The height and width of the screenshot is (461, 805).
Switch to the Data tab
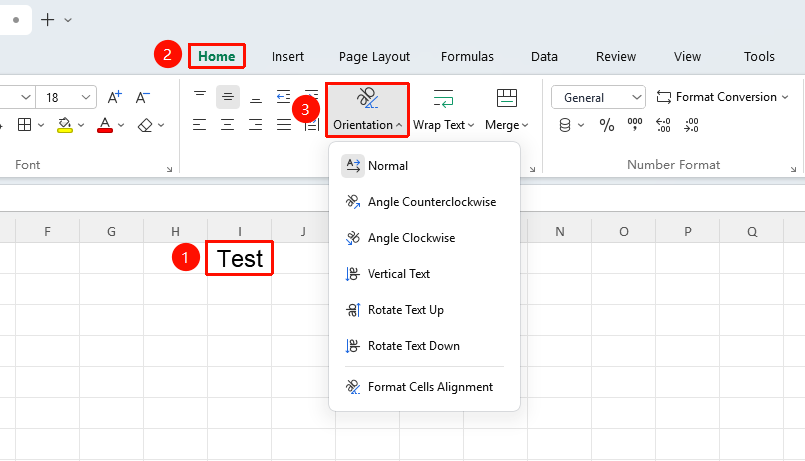point(544,56)
